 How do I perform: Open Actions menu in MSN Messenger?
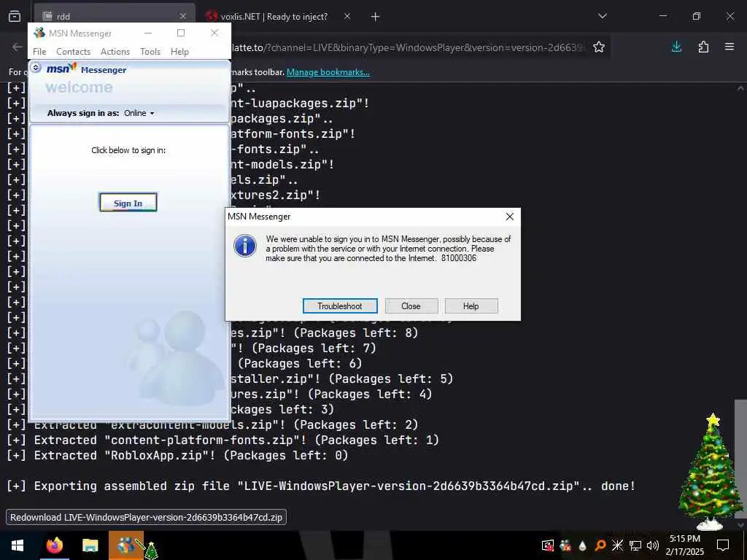coord(115,52)
